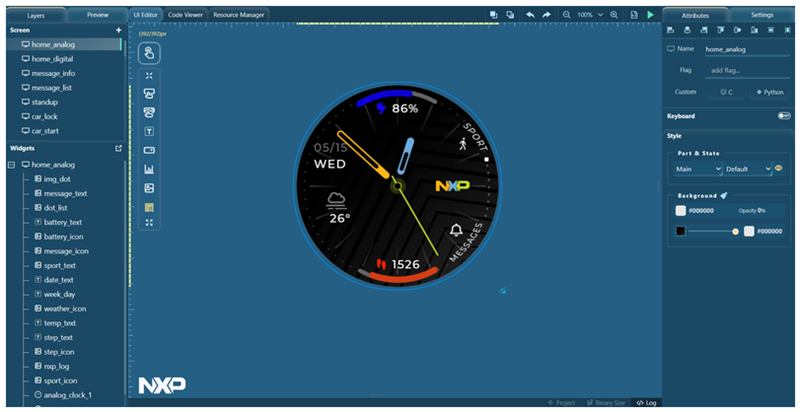Open the black gradient start color swatch

[x=680, y=231]
